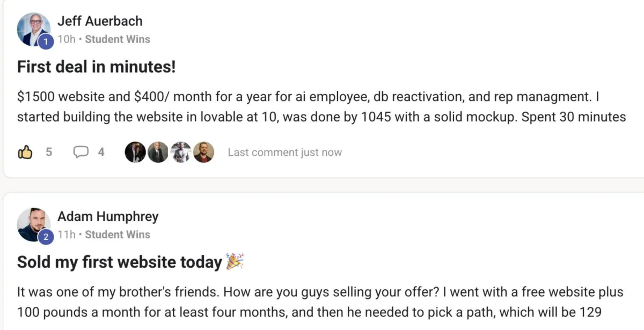The image size is (644, 330).
Task: Open the fourth commenter avatar in the row
Action: [203, 152]
